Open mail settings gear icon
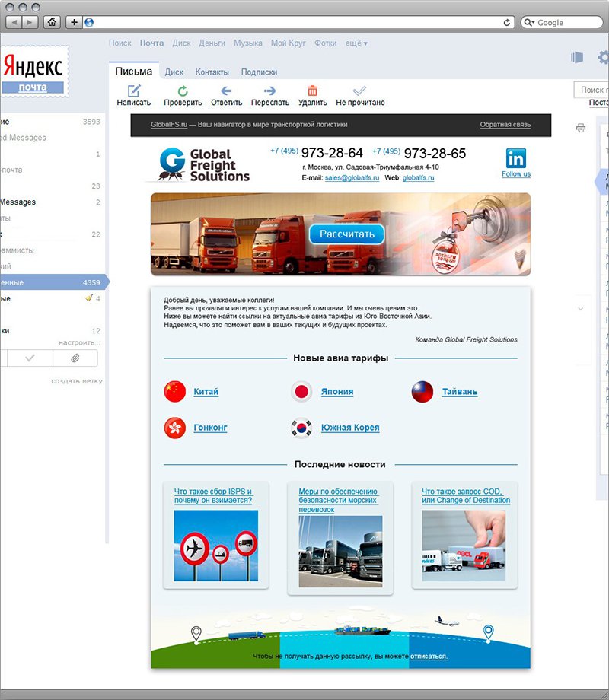The image size is (609, 700). [604, 57]
